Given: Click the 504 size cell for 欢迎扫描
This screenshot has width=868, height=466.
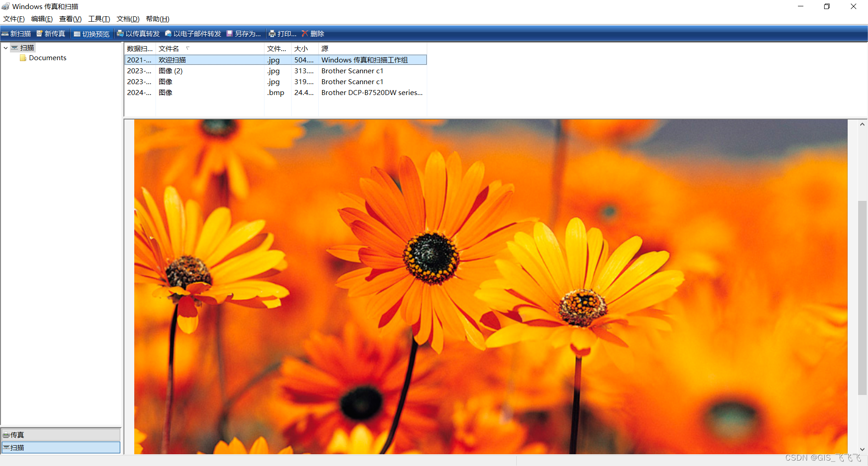Looking at the screenshot, I should 304,60.
